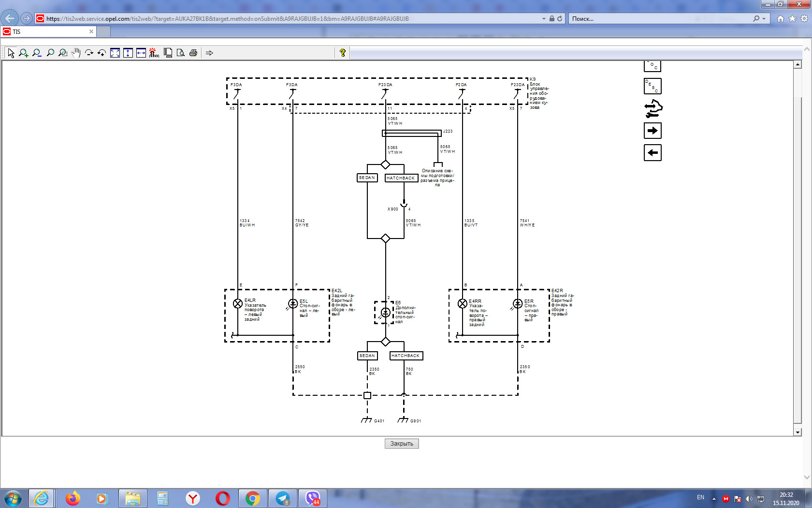Print the wiring diagram
Viewport: 812px width, 508px height.
tap(193, 53)
